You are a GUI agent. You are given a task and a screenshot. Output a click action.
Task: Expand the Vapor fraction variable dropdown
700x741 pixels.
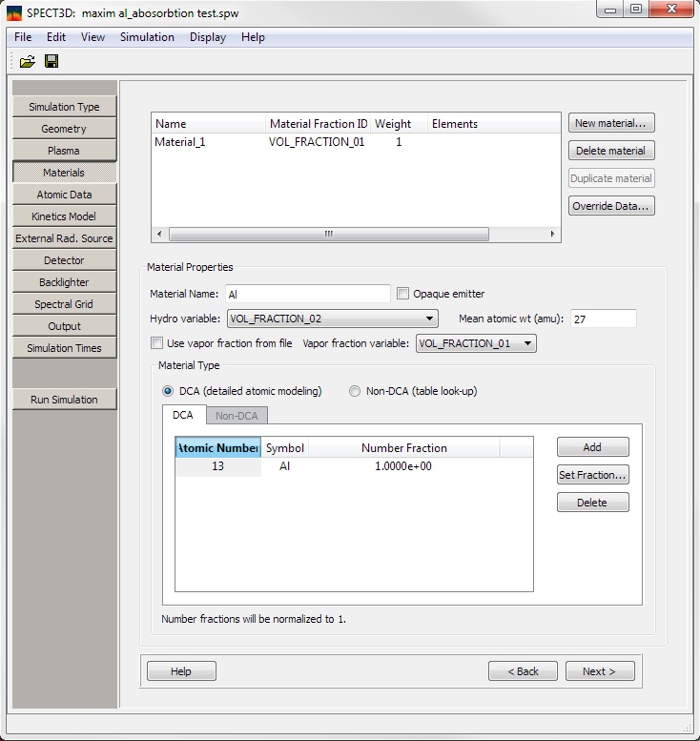476,343
